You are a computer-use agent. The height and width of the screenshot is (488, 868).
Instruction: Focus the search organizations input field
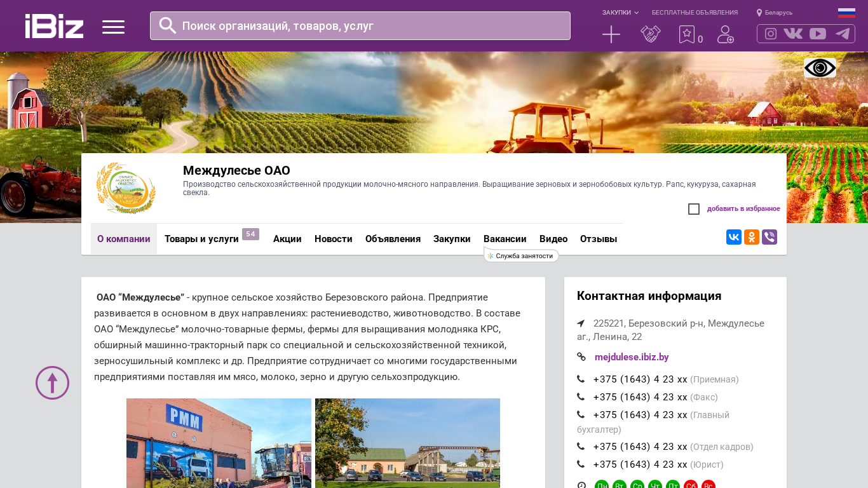click(x=360, y=26)
